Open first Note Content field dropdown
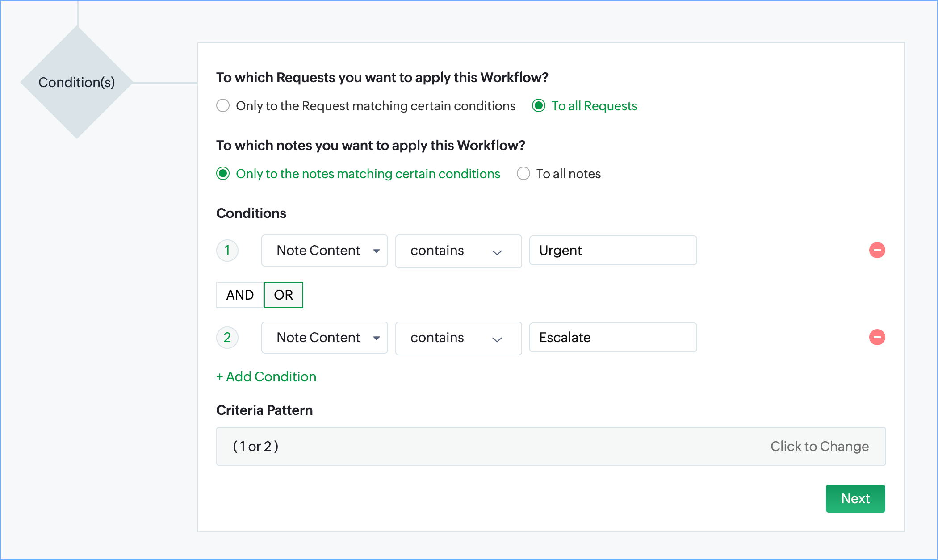This screenshot has width=938, height=560. point(325,251)
